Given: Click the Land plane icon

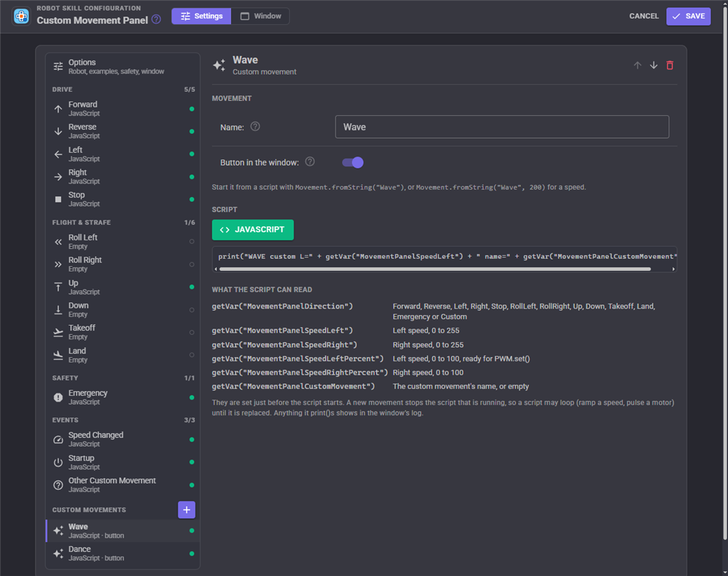Looking at the screenshot, I should click(58, 356).
